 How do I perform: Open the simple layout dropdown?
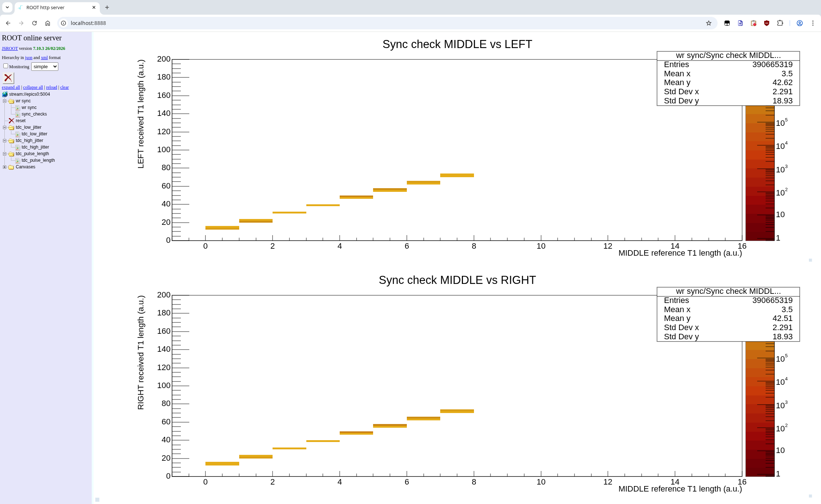click(x=45, y=66)
